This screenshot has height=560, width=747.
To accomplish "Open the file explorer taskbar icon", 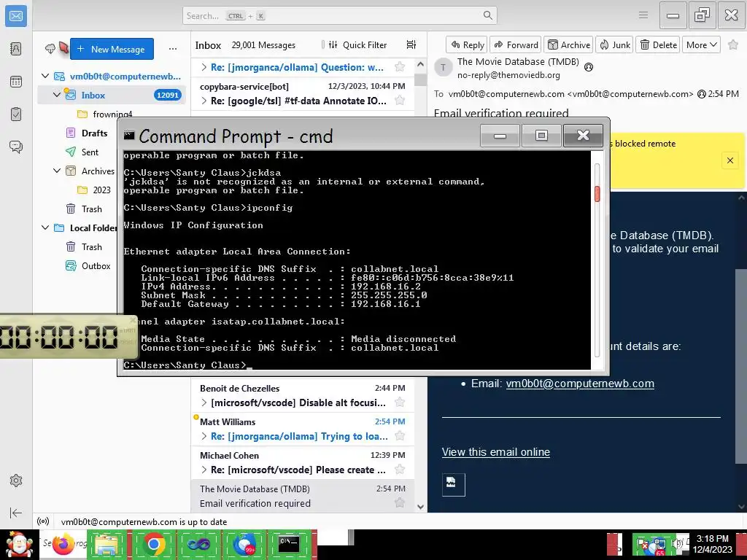I will point(107,544).
